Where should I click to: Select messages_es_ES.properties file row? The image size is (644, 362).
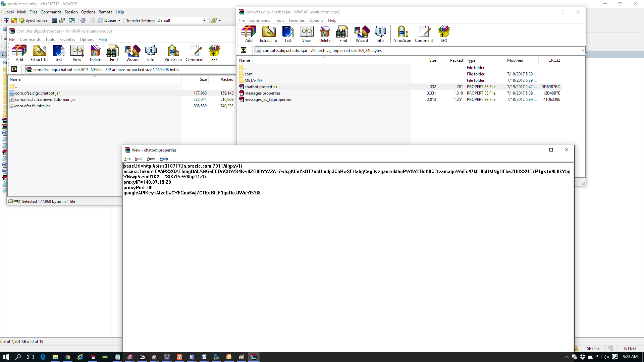[400, 100]
